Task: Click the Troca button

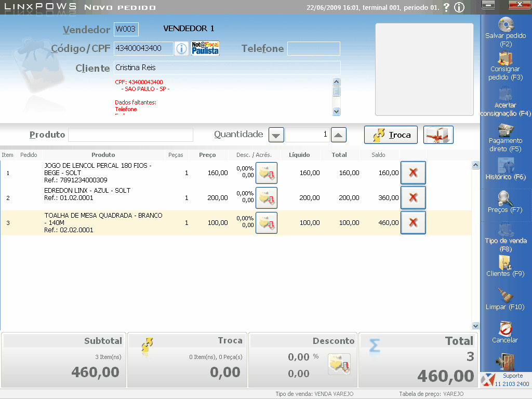Action: pos(391,135)
